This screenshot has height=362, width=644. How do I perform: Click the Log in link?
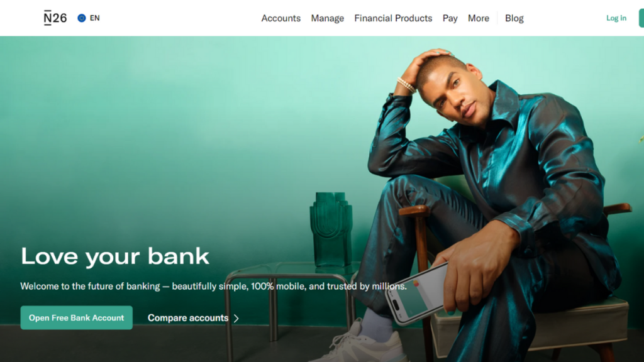point(616,18)
